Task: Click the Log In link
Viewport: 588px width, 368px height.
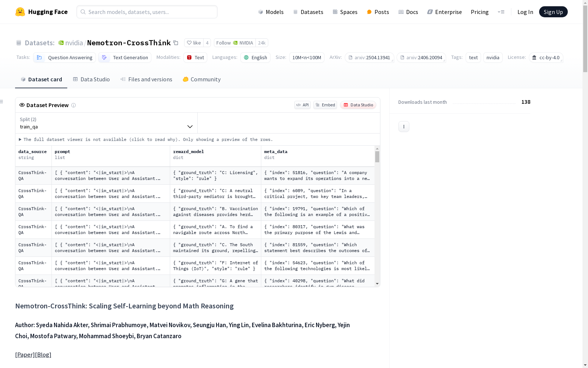Action: click(x=525, y=12)
